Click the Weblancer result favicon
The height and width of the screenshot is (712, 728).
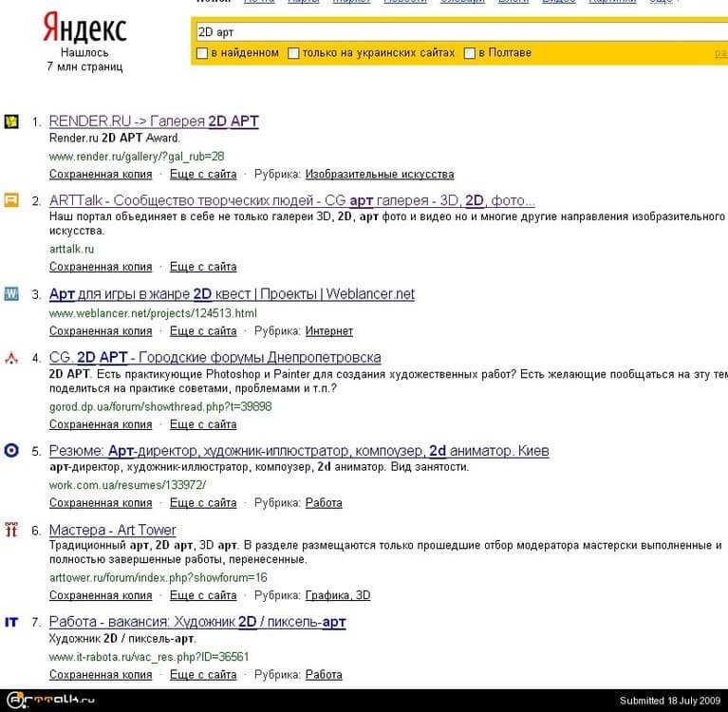click(11, 293)
